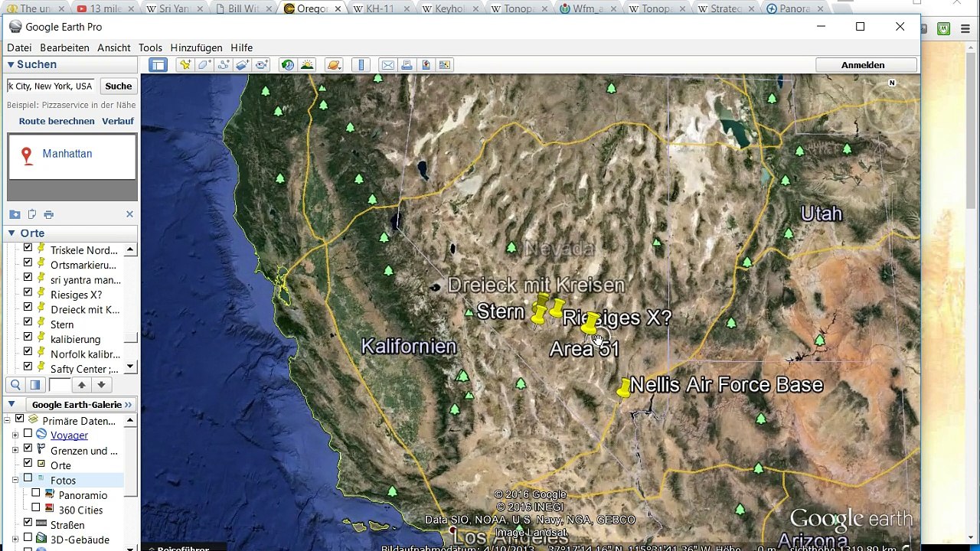Toggle sunlight across the landscape
This screenshot has width=980, height=551.
[307, 65]
